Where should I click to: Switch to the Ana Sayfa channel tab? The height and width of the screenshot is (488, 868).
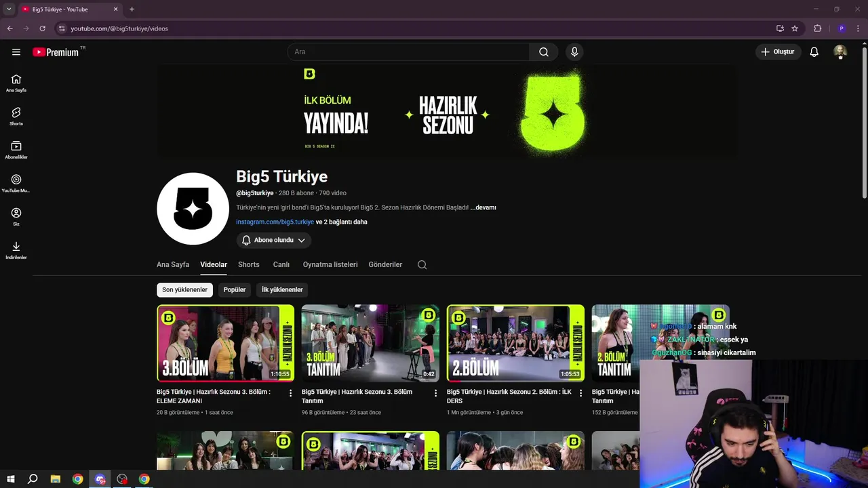pos(173,264)
